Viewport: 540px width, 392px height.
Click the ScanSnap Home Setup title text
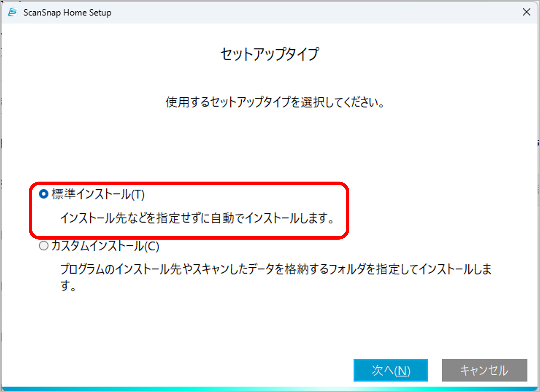[67, 12]
